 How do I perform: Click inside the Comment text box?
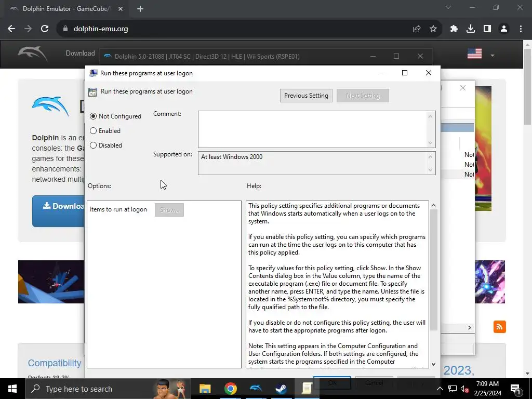point(312,129)
